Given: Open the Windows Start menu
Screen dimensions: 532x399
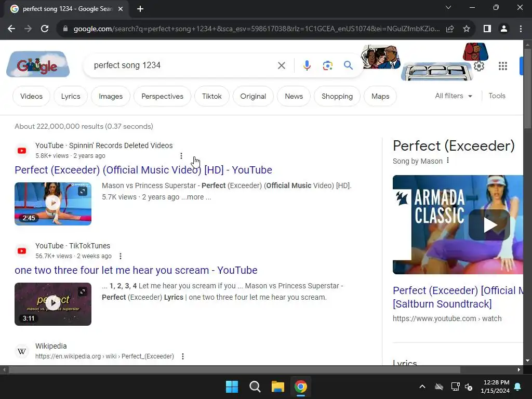Looking at the screenshot, I should pyautogui.click(x=232, y=387).
